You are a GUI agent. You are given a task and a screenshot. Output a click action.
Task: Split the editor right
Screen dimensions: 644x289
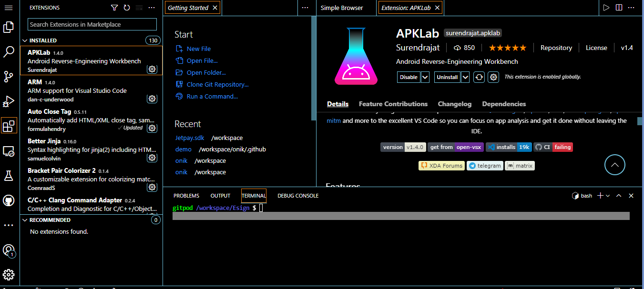tap(619, 8)
